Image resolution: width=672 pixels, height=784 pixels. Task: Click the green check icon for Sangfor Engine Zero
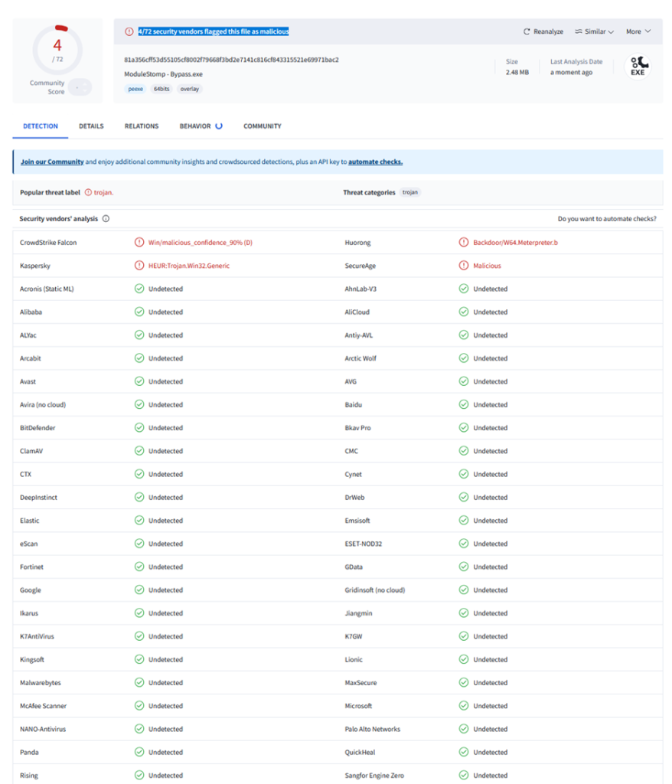[x=464, y=775]
